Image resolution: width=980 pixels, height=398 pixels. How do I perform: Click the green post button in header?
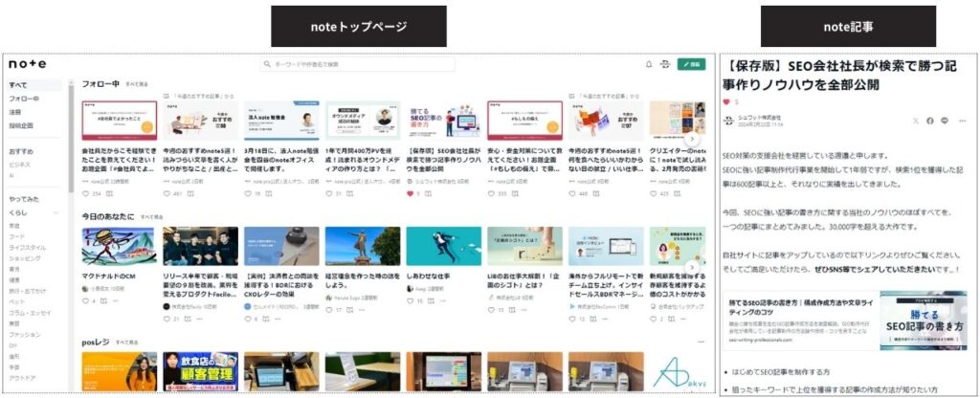pos(689,64)
